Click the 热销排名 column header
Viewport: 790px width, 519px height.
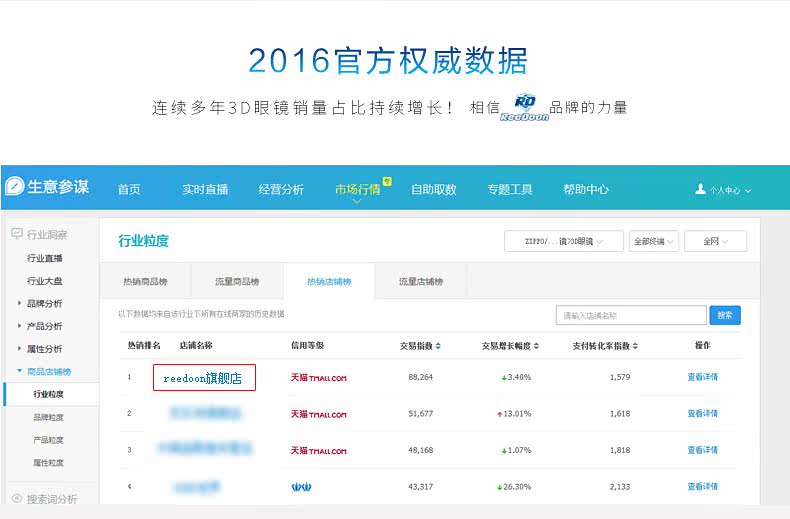[x=144, y=345]
